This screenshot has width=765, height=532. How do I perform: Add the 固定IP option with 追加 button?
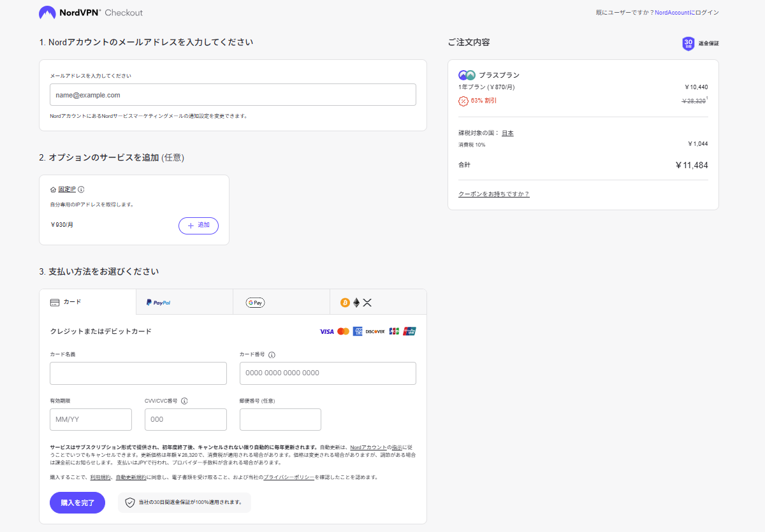tap(198, 226)
